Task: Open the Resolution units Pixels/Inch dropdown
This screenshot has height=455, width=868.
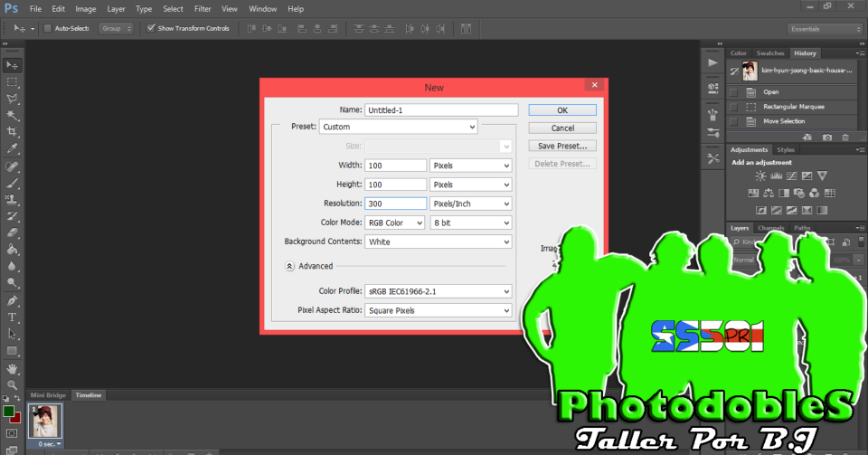Action: (x=470, y=204)
